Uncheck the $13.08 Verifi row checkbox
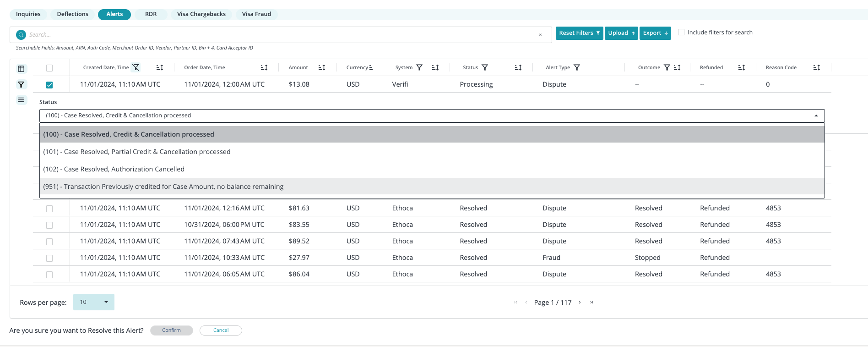Screen dimensions: 868x347 point(49,85)
